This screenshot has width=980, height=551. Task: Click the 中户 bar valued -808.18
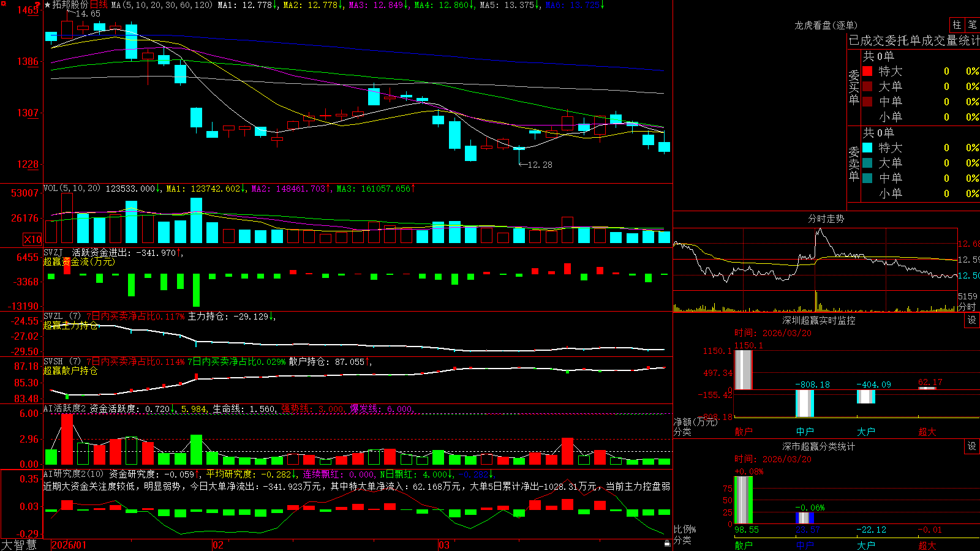pos(805,403)
